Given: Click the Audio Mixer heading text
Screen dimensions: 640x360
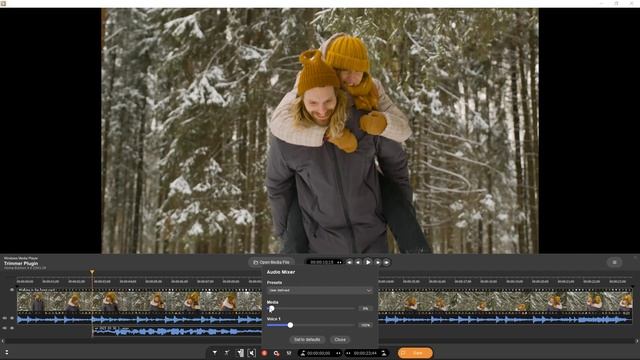Looking at the screenshot, I should tap(281, 272).
